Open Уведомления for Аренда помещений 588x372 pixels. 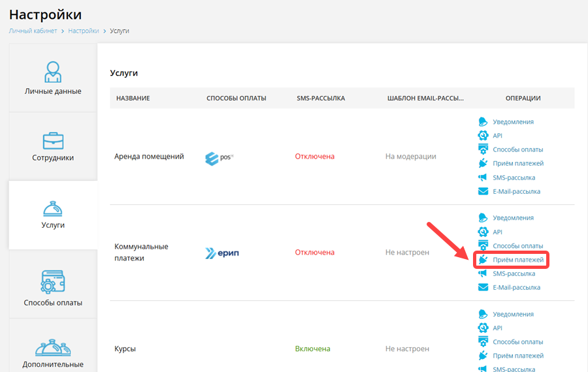tap(513, 122)
